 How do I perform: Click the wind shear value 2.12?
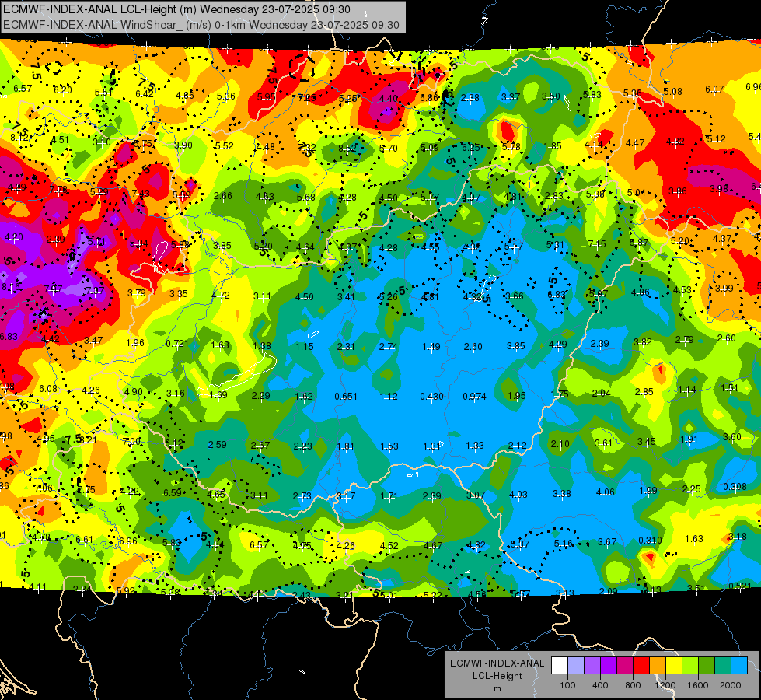tap(518, 445)
